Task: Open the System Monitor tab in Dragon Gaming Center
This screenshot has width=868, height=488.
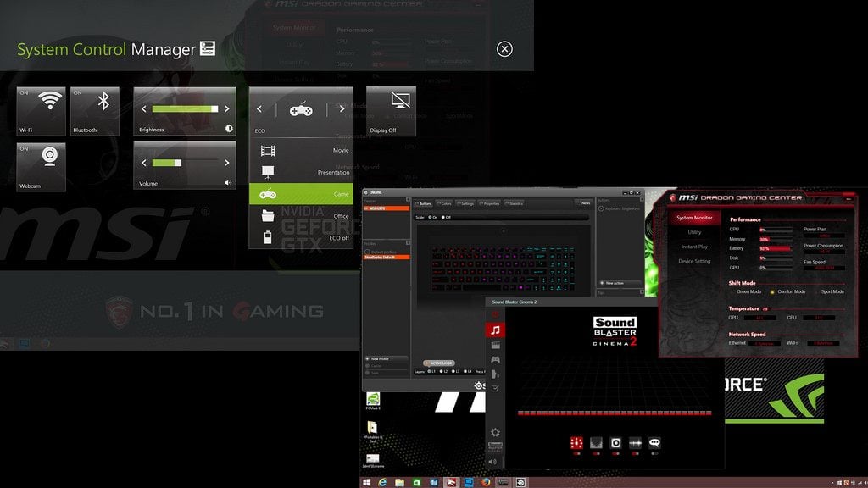Action: click(x=694, y=218)
